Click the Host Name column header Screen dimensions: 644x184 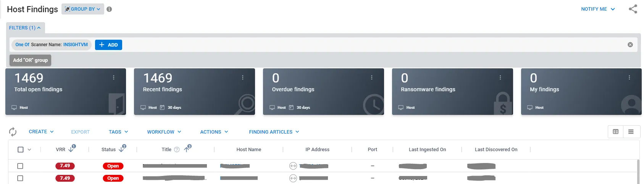click(249, 150)
